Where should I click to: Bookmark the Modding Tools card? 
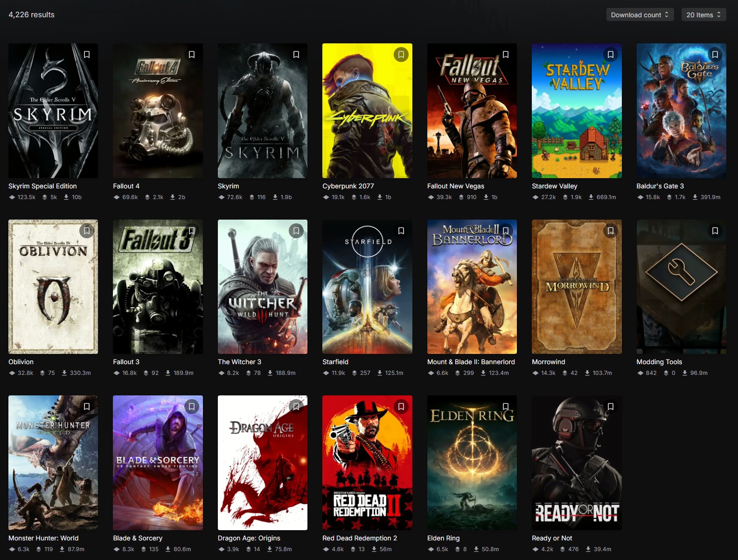(715, 231)
